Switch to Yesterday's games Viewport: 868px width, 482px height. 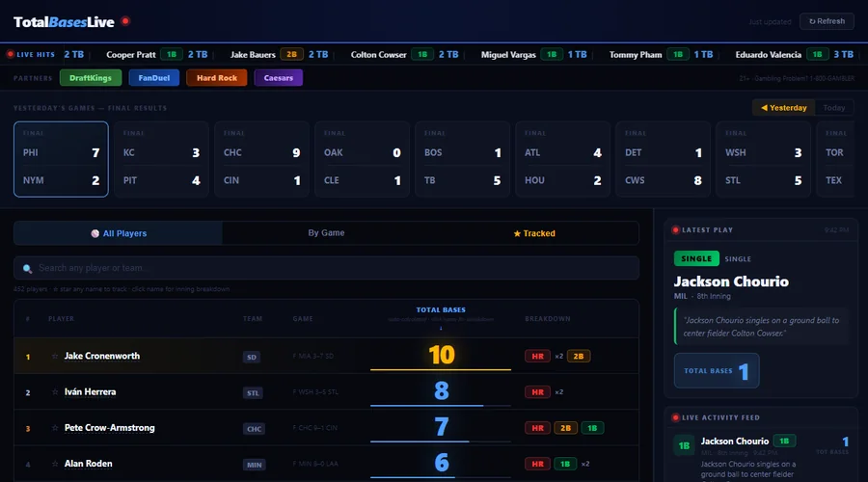(x=783, y=108)
